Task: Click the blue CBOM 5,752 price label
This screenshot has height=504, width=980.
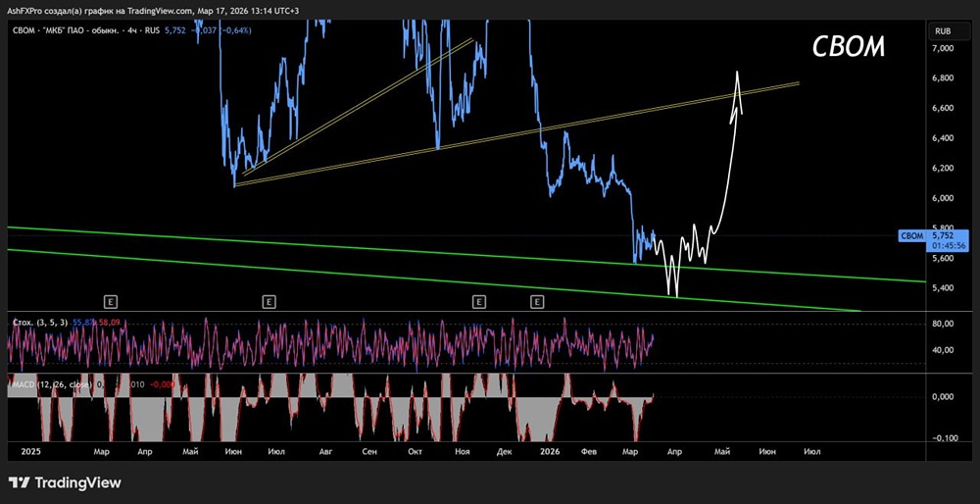Action: click(x=933, y=240)
